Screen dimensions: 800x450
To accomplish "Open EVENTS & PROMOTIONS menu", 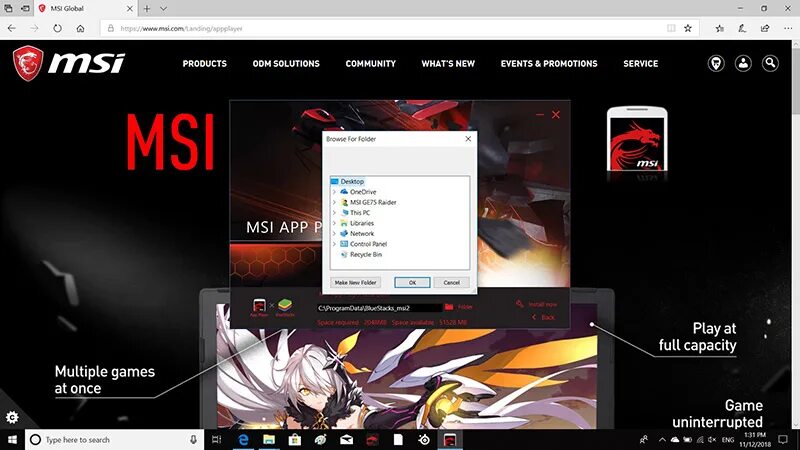I will tap(548, 64).
